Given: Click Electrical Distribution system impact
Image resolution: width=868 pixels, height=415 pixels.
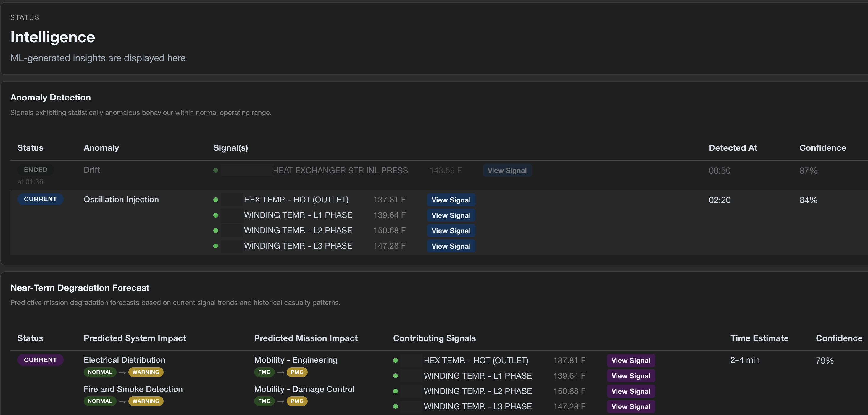Looking at the screenshot, I should point(124,360).
